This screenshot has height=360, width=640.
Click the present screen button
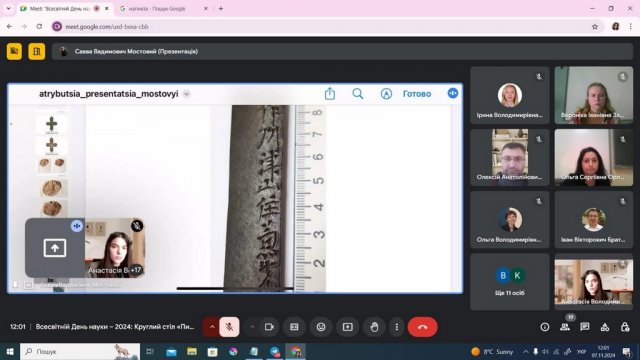coord(347,327)
